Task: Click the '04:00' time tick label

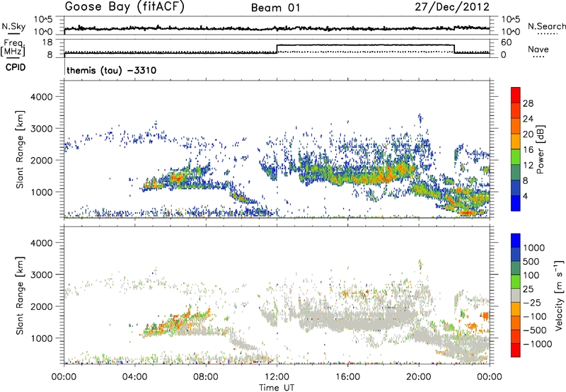Action: tap(134, 377)
